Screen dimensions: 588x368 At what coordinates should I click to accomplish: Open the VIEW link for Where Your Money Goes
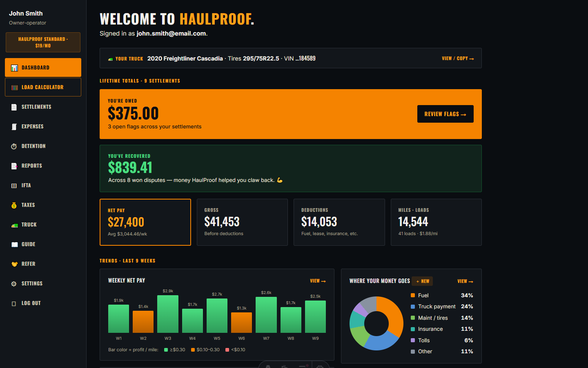click(x=465, y=281)
